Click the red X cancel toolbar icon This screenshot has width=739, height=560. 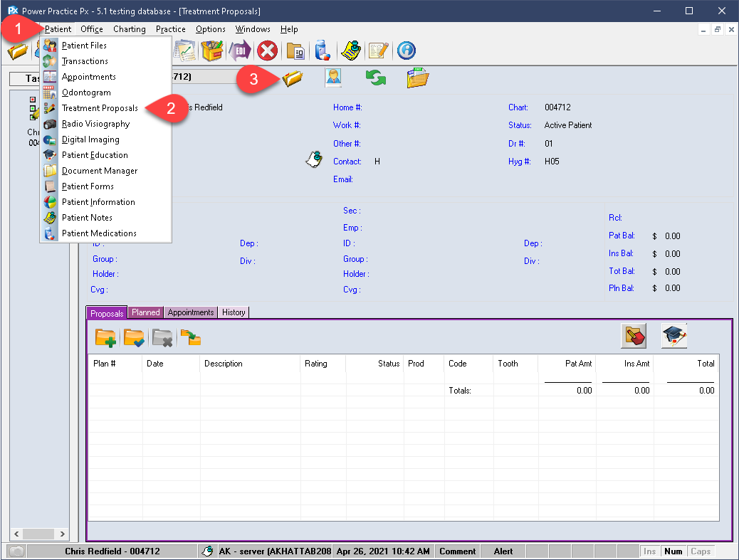pyautogui.click(x=267, y=51)
